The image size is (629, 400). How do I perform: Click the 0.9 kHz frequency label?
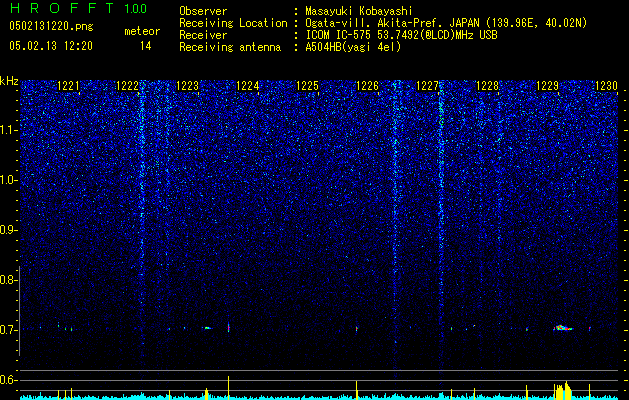8,230
